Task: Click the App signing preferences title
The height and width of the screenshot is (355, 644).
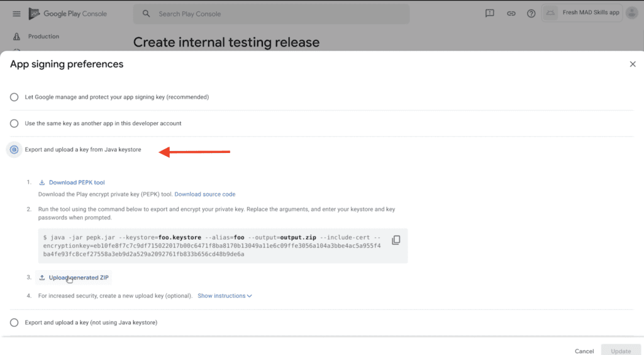Action: tap(67, 64)
